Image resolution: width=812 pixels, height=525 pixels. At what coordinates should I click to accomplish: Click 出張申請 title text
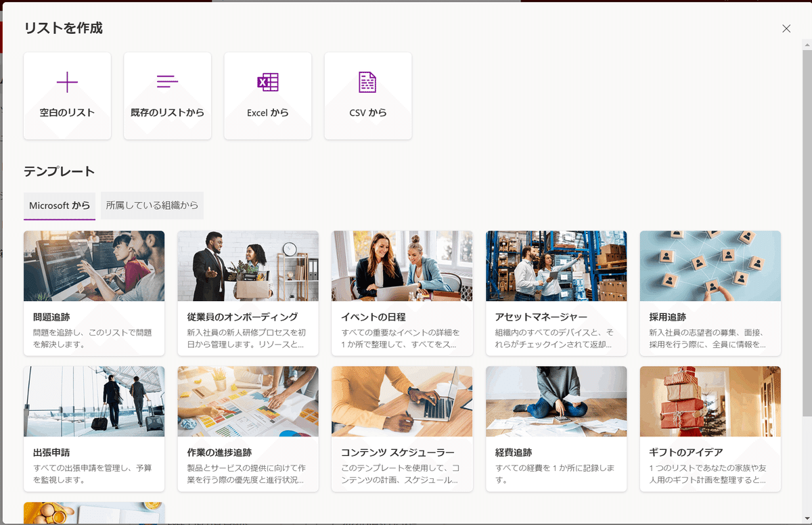tap(51, 453)
